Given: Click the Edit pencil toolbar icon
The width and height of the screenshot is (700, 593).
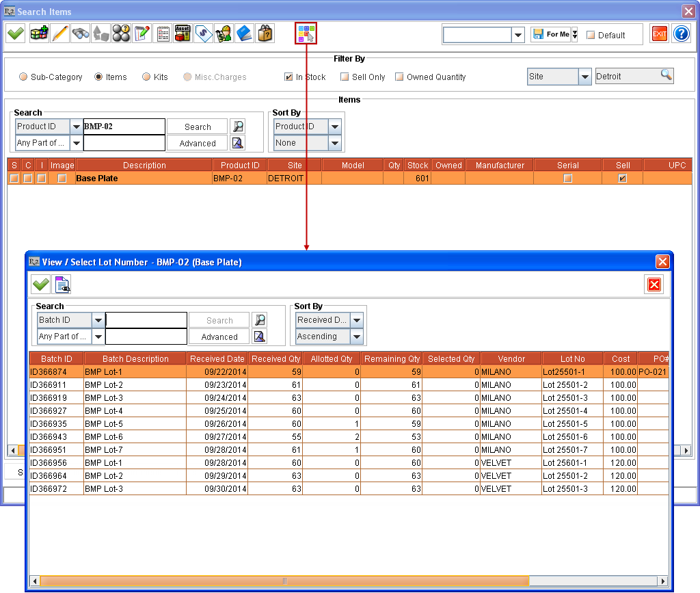Looking at the screenshot, I should tap(60, 33).
